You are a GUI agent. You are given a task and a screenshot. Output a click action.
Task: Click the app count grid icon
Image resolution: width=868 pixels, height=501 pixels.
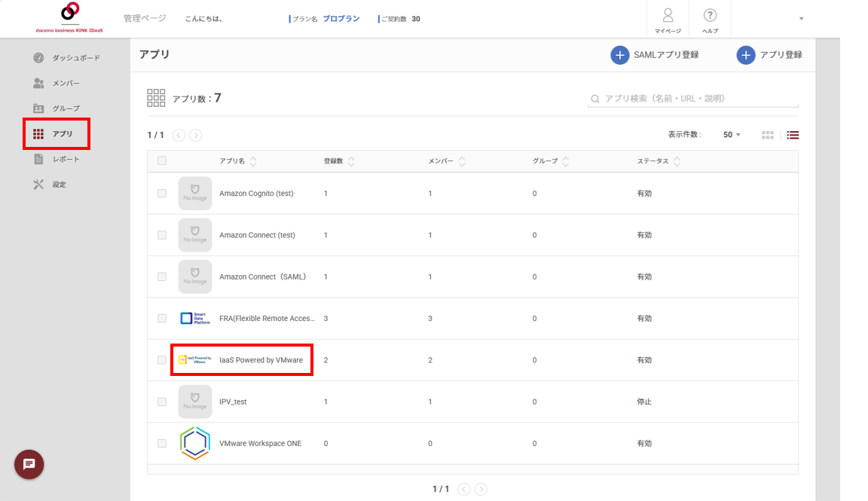point(156,98)
